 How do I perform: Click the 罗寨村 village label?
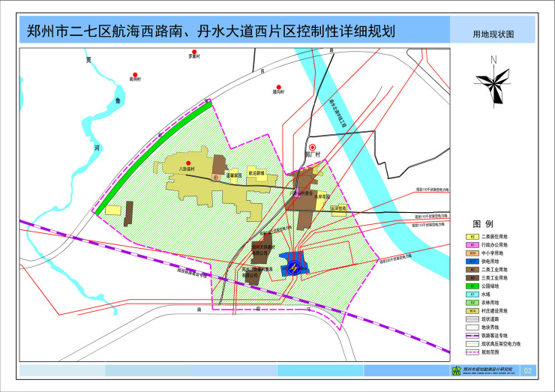click(x=194, y=57)
